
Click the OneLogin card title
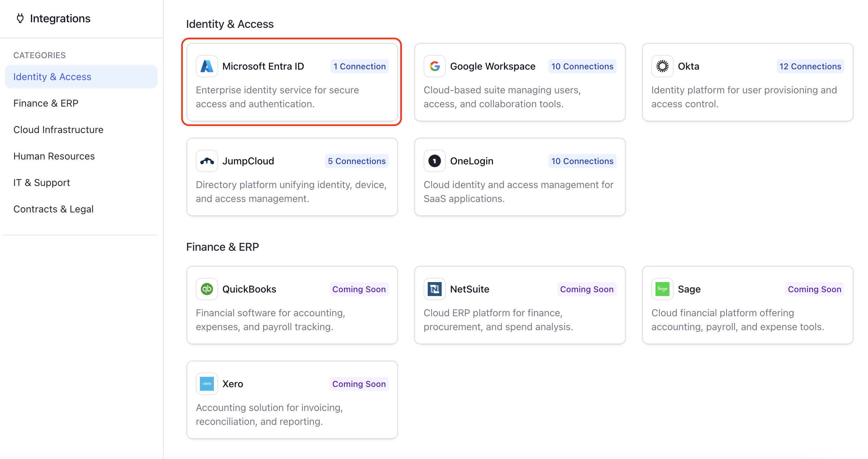472,161
